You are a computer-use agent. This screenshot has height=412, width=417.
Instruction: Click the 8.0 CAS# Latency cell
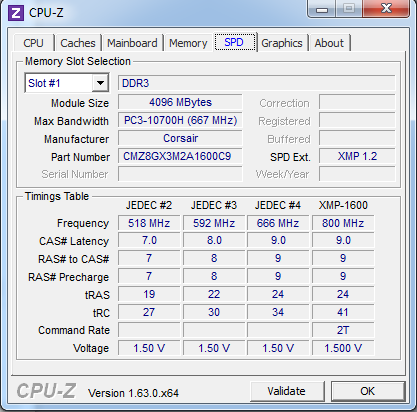214,240
